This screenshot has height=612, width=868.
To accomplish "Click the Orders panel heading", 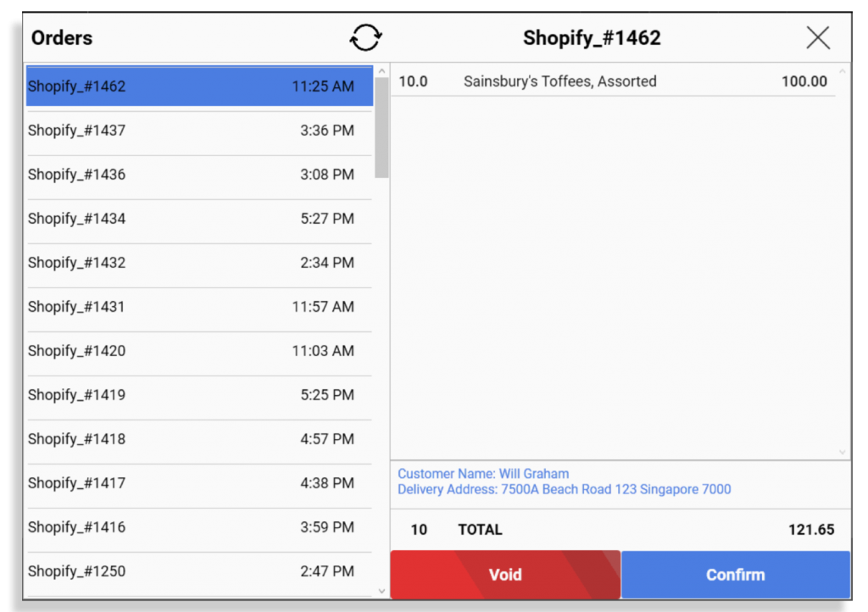I will coord(62,37).
